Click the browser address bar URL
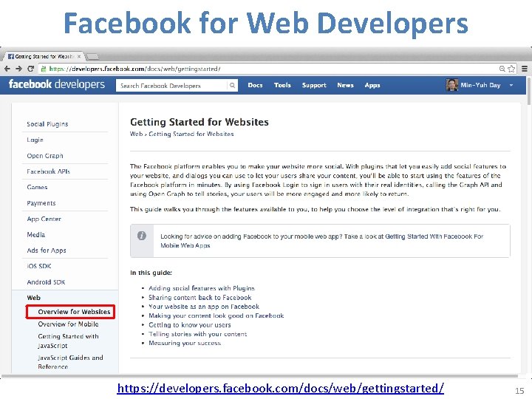 (x=134, y=69)
